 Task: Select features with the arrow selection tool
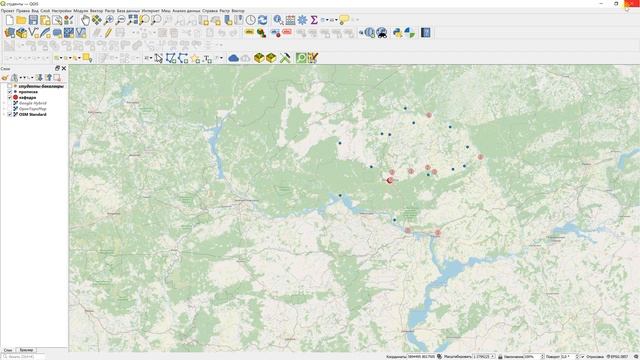158,58
